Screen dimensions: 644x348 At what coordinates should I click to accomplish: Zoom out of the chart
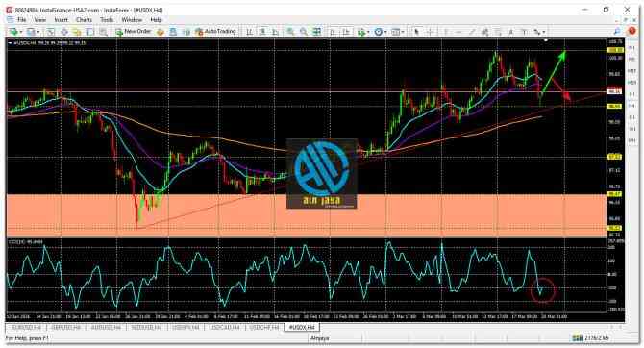point(304,32)
